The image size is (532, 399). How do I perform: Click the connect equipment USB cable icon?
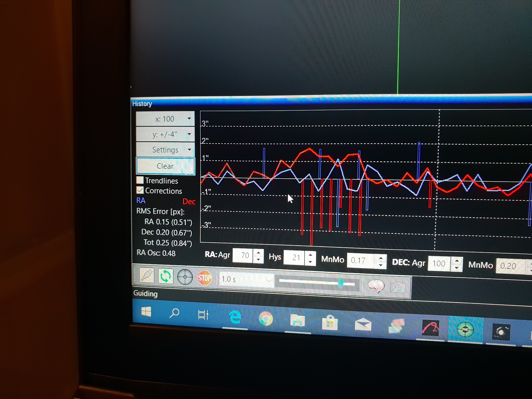[x=147, y=275]
